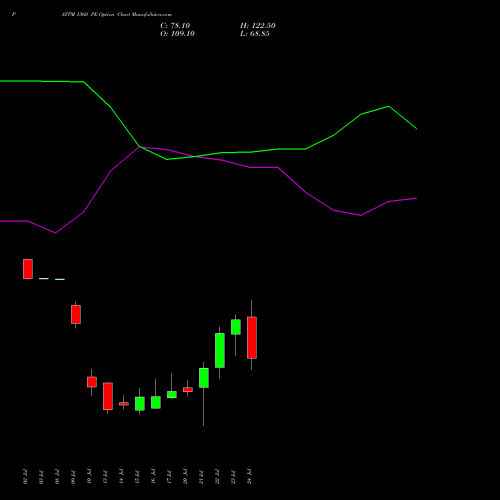Click the PE Option Chart title text
The height and width of the screenshot is (500, 500).
coord(117,15)
